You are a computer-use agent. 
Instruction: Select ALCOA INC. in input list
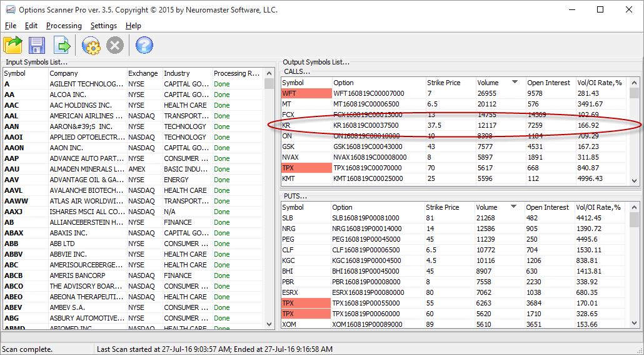[x=133, y=95]
